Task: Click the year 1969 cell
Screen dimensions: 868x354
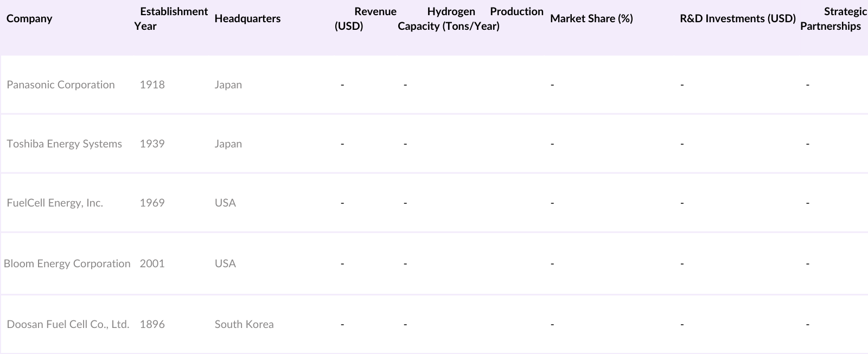Action: (152, 203)
